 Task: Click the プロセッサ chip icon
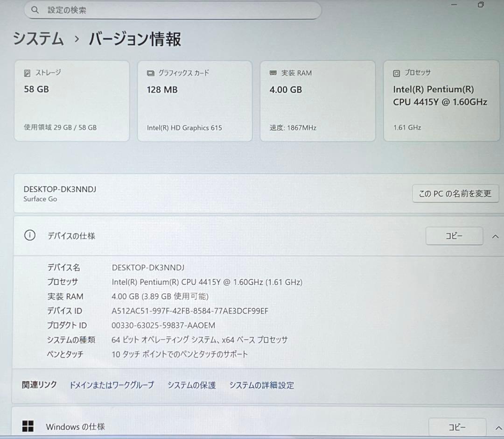pos(395,73)
